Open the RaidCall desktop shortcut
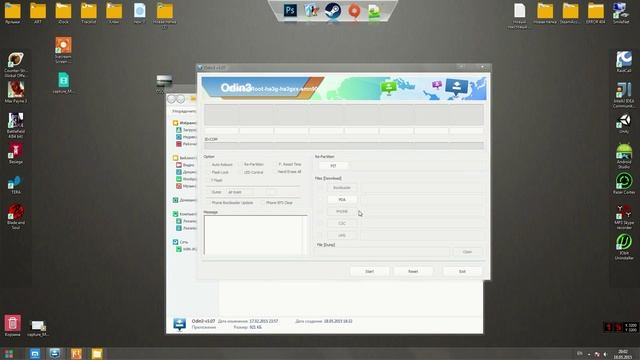 [624, 62]
